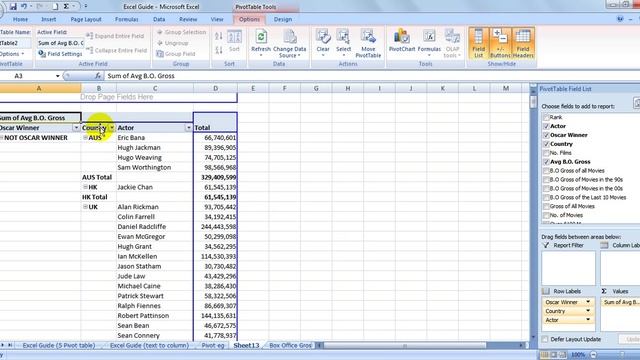Click the Help icon in ribbon corner
This screenshot has width=640, height=360.
(x=620, y=19)
